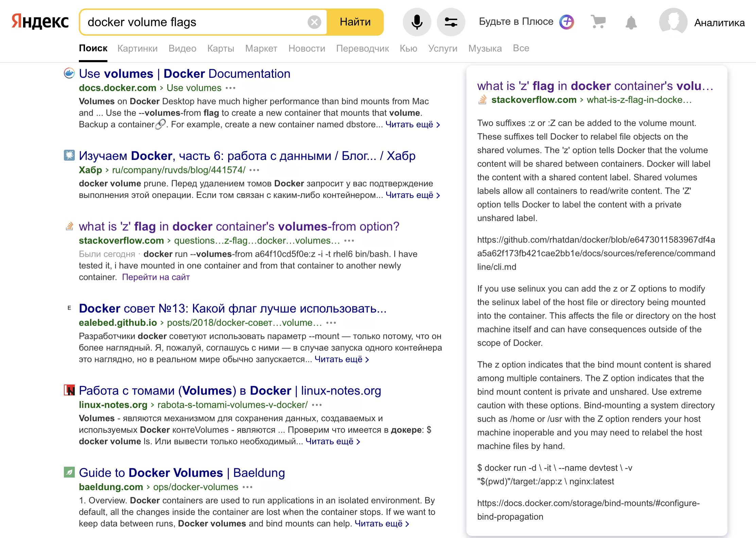Viewport: 756px width, 538px height.
Task: Open three-dot menu for docs.docker.com result
Action: [x=230, y=88]
